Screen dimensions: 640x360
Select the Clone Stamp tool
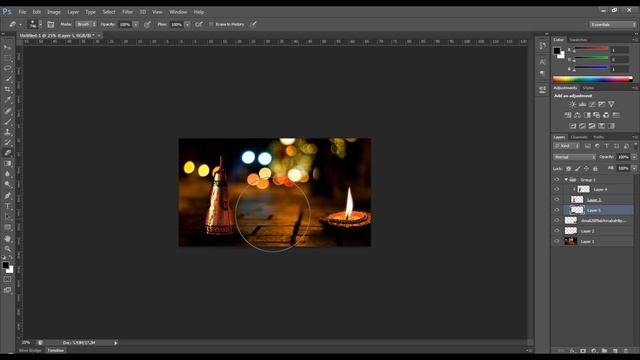7,132
